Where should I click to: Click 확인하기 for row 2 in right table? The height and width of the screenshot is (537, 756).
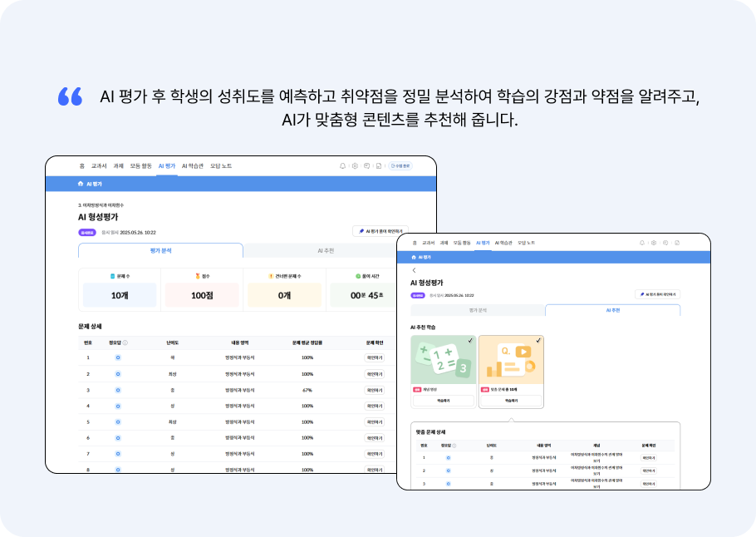point(649,470)
